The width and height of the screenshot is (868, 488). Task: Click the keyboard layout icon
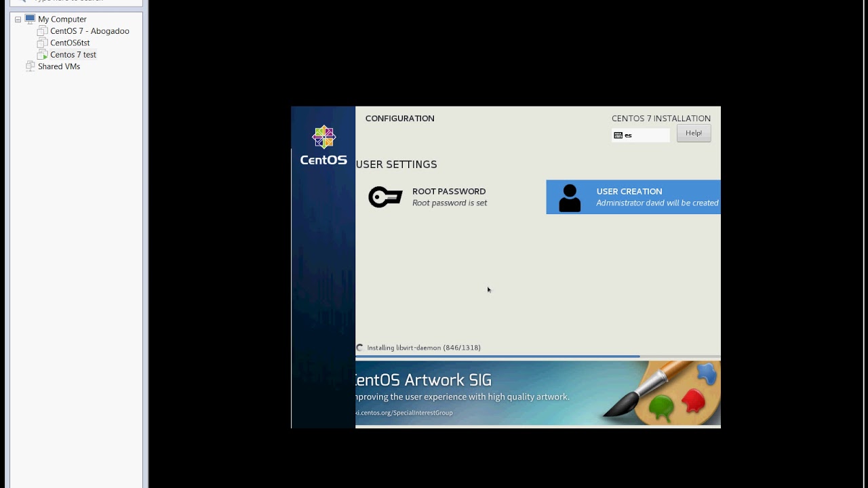pyautogui.click(x=618, y=135)
